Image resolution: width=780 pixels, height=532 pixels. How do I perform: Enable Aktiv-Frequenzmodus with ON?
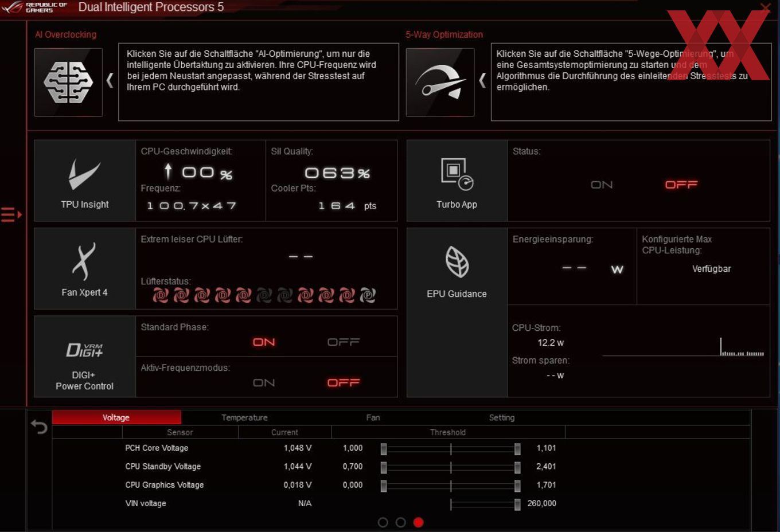click(x=264, y=383)
